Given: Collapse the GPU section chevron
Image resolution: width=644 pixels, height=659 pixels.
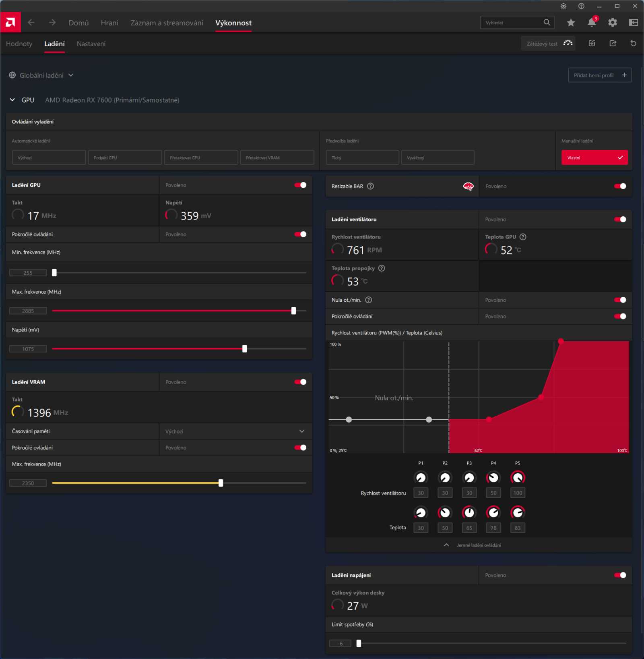Looking at the screenshot, I should (12, 100).
